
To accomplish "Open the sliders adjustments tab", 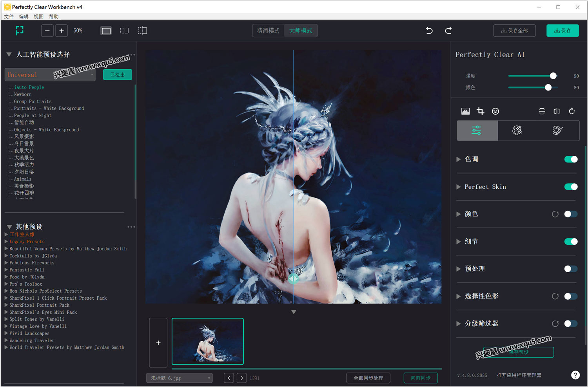I will click(477, 130).
